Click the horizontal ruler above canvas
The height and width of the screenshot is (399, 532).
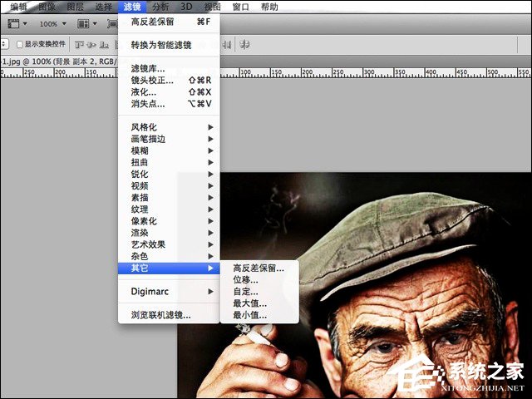pos(376,72)
